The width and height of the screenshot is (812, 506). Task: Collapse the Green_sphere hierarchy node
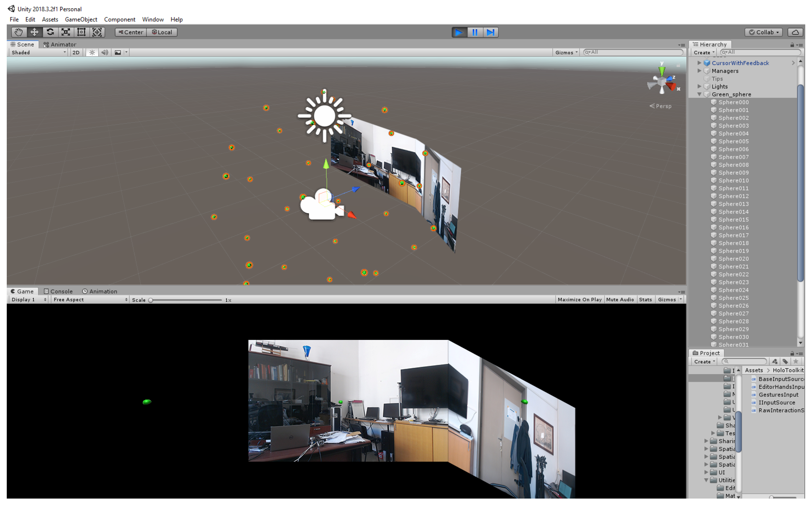point(699,94)
